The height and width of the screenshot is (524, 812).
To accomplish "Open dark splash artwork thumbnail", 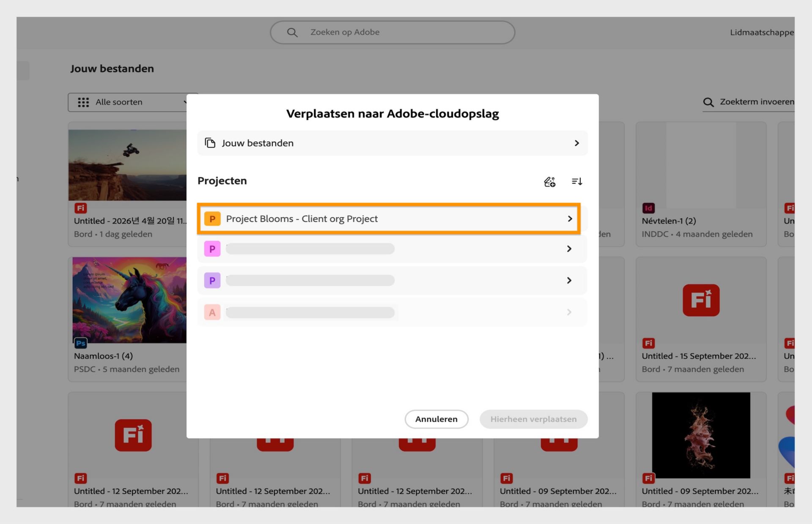I will click(x=701, y=435).
